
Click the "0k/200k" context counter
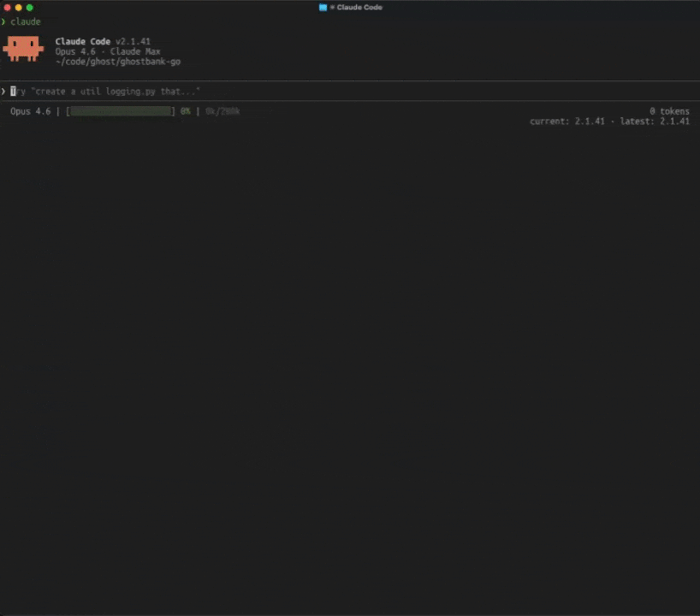pos(222,111)
